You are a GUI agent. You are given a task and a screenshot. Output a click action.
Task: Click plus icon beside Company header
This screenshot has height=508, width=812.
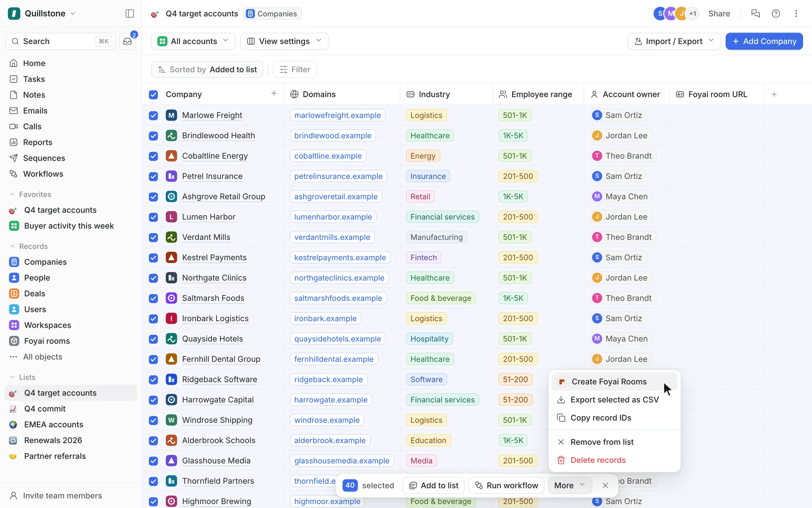coord(274,93)
